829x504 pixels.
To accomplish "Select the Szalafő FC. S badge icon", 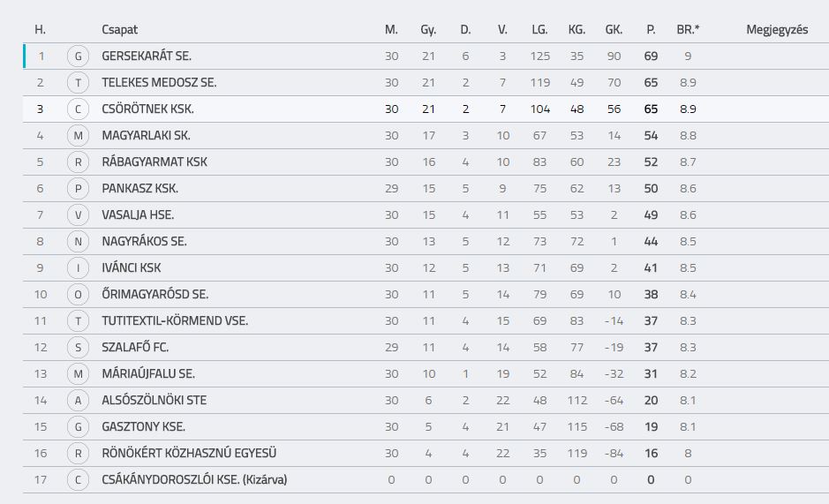I will point(78,347).
